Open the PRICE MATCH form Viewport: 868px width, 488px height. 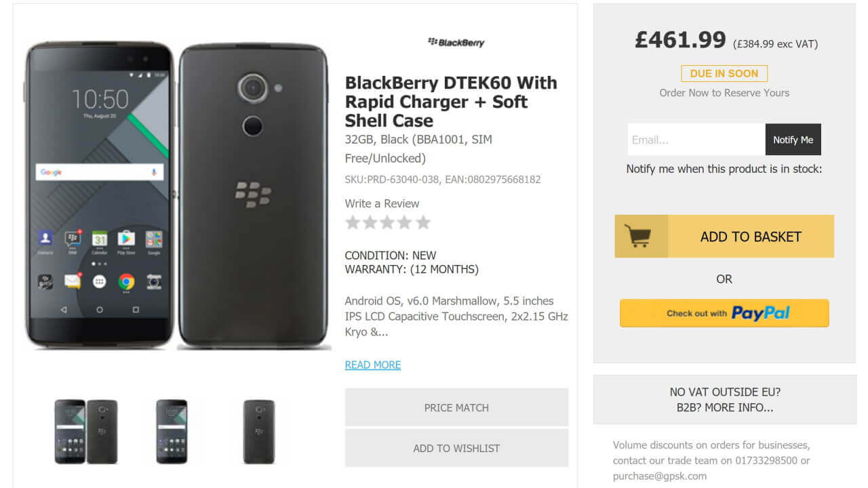(456, 407)
